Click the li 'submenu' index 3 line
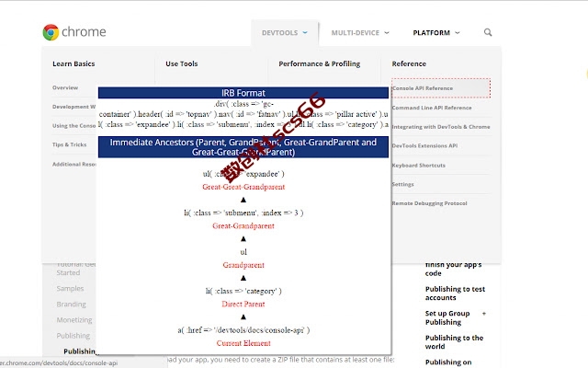 pos(243,213)
